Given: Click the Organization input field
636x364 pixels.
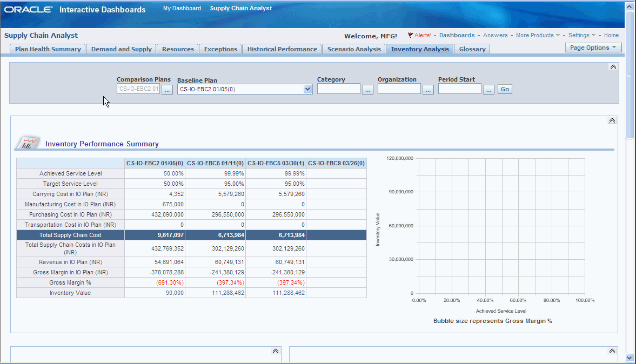Looking at the screenshot, I should tap(399, 89).
